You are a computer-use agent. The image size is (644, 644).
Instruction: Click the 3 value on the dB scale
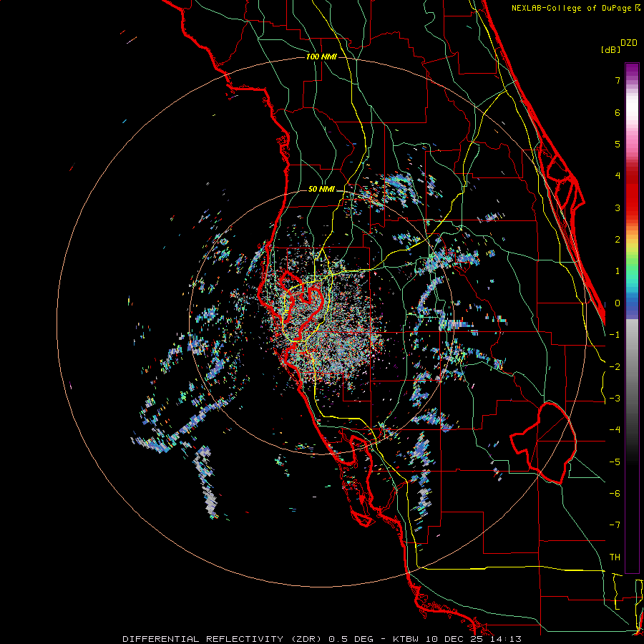point(618,208)
